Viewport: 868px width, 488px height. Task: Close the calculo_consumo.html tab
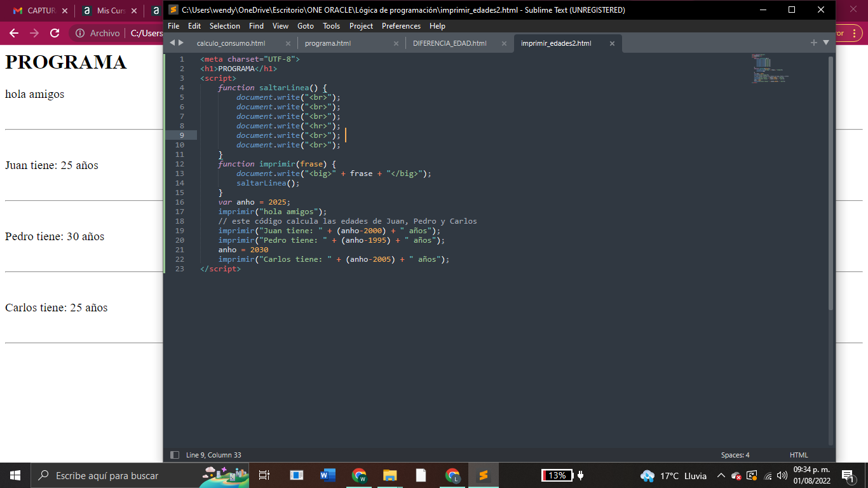point(288,44)
